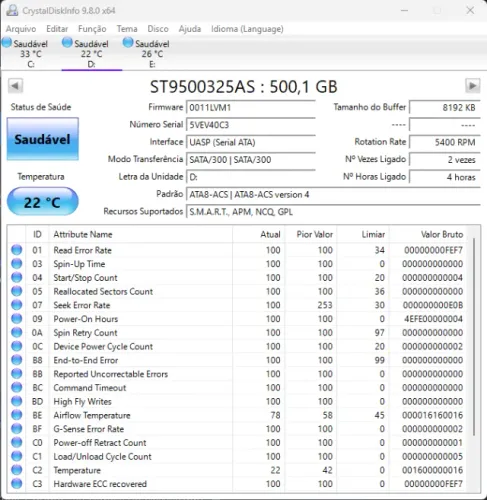Click the status orb for End-to-End Error
This screenshot has width=487, height=500.
(17, 360)
